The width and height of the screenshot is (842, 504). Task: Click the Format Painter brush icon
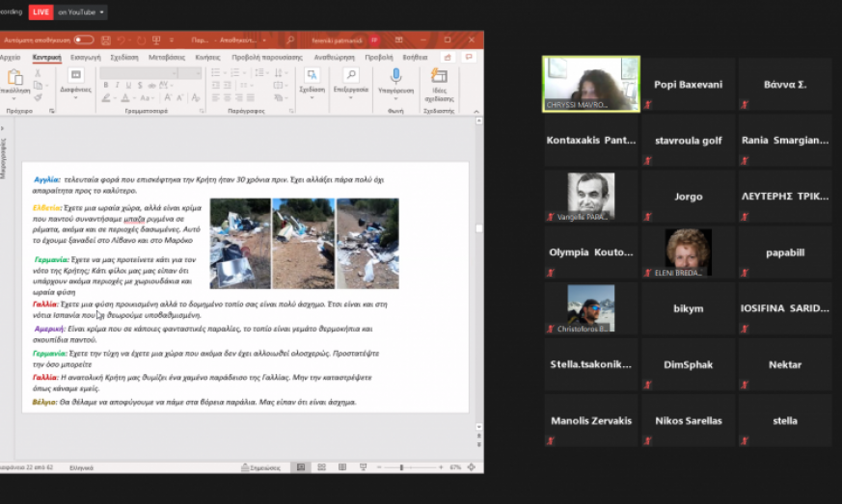point(38,97)
